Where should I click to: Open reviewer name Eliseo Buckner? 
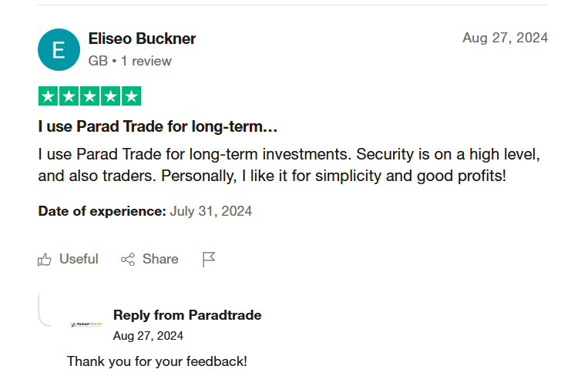(142, 39)
